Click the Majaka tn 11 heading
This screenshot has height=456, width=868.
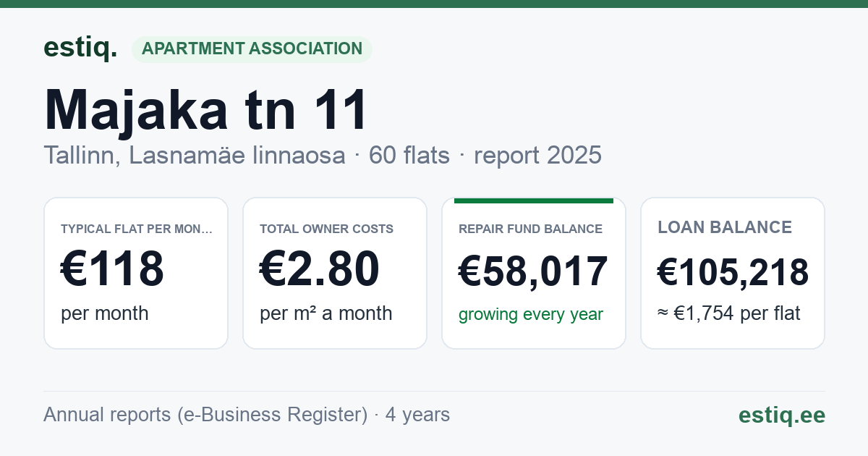pos(206,110)
